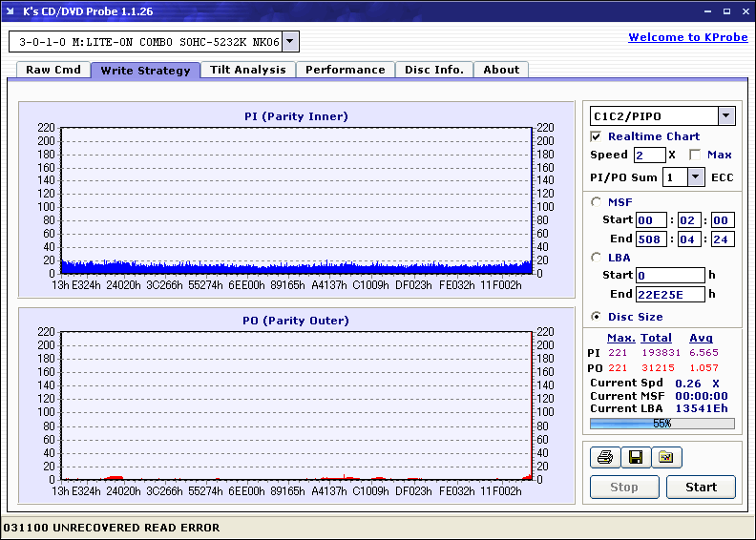
Task: Open the PI/PO Sum dropdown
Action: [695, 177]
